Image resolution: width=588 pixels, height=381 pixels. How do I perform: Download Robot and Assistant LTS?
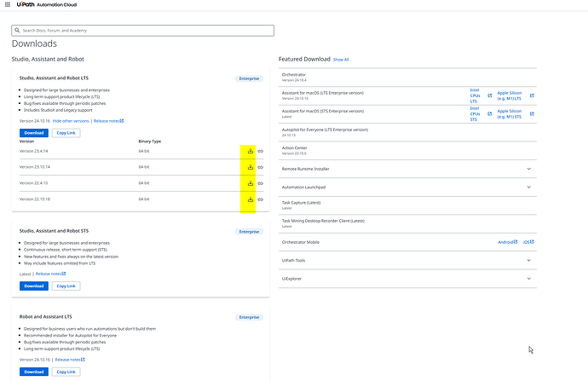pyautogui.click(x=34, y=372)
